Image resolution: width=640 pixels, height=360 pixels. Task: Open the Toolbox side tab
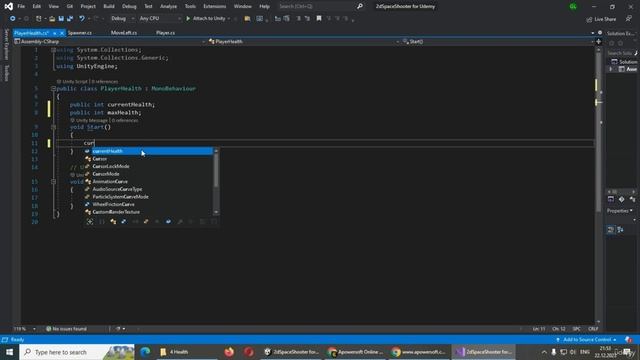click(x=6, y=73)
